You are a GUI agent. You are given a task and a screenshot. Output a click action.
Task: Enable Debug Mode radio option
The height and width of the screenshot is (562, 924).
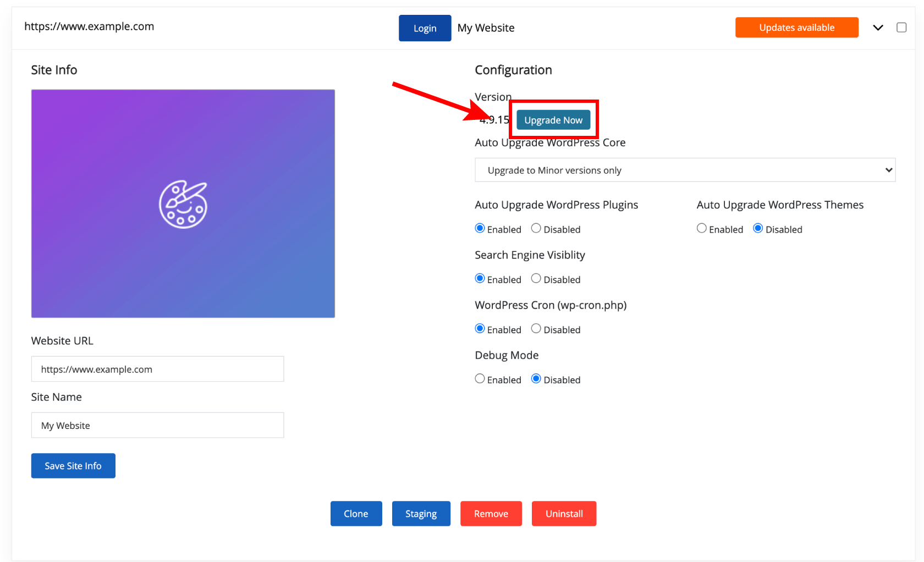(480, 378)
